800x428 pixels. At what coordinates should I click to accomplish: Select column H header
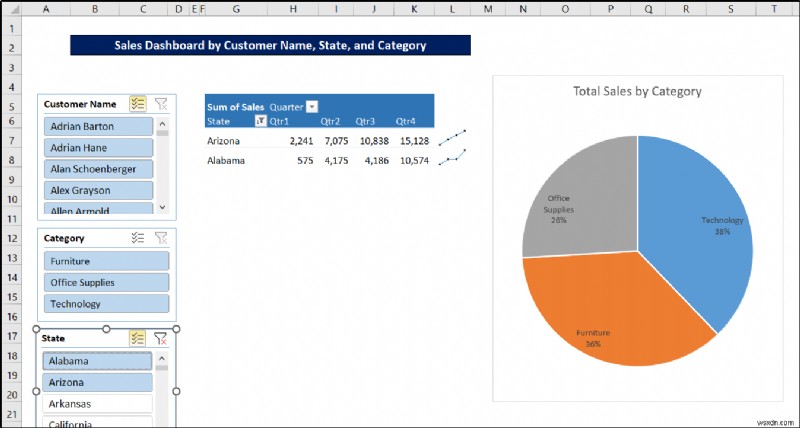292,8
